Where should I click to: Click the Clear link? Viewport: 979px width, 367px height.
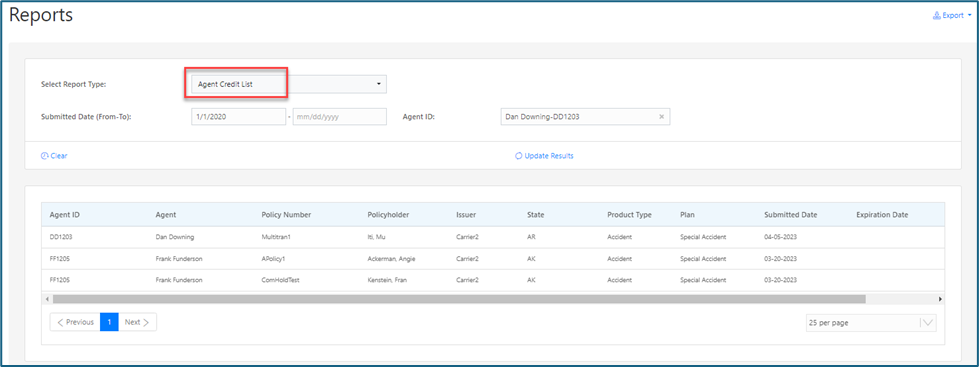click(x=59, y=156)
